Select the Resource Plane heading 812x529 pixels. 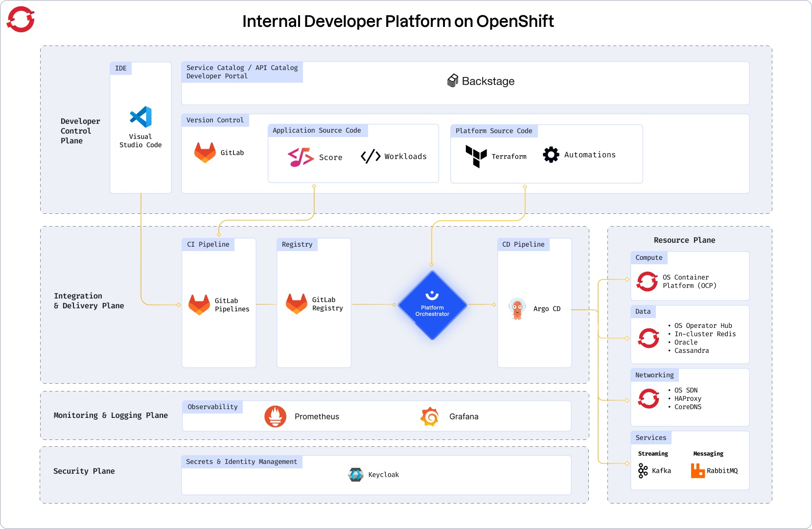pyautogui.click(x=684, y=240)
